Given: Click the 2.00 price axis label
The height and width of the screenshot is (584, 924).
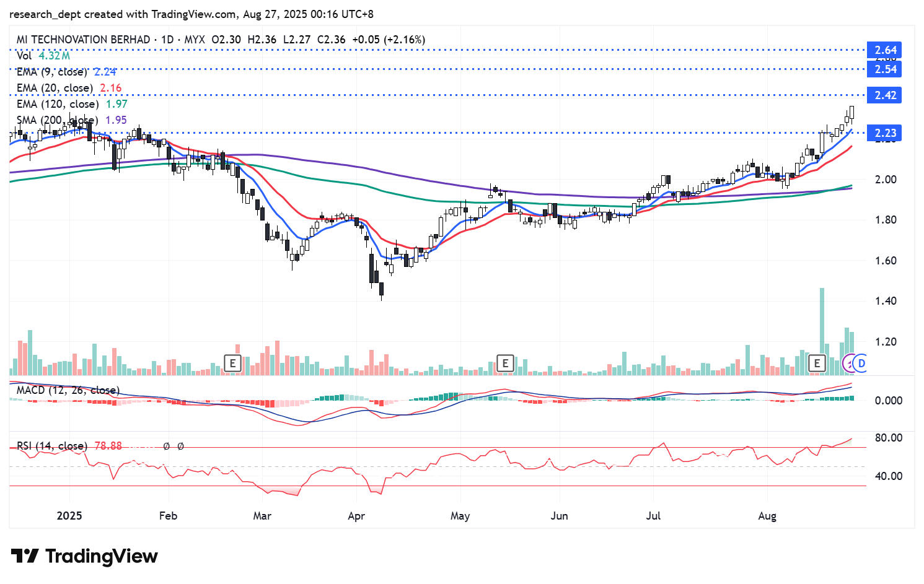Looking at the screenshot, I should (886, 180).
